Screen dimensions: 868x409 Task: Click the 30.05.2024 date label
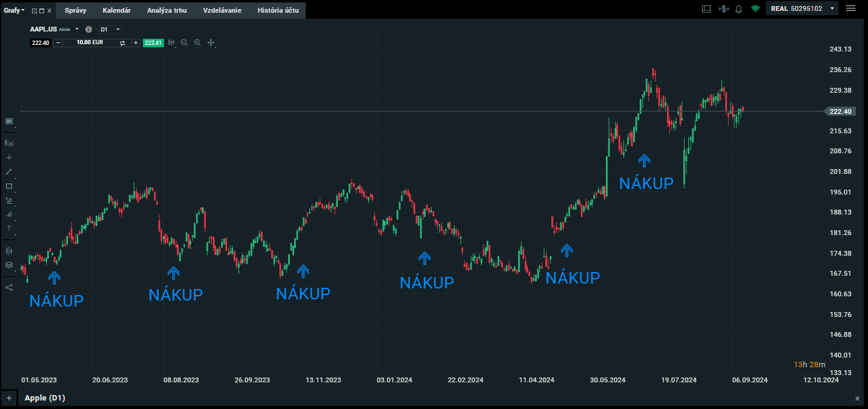[608, 380]
